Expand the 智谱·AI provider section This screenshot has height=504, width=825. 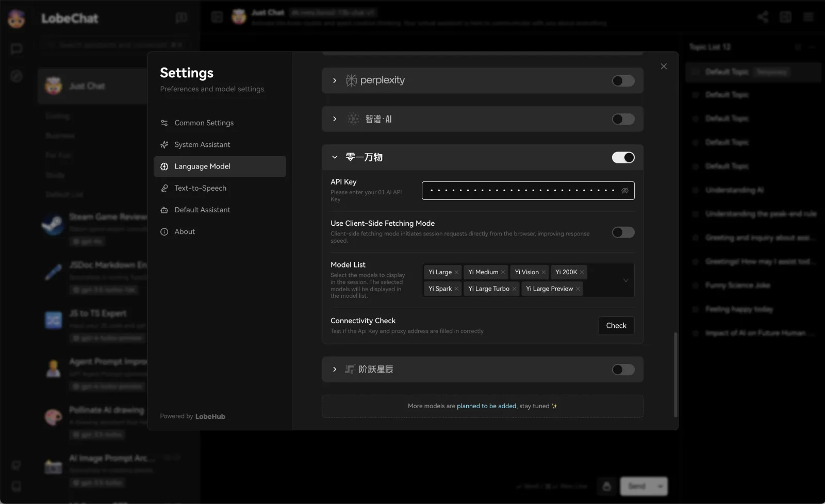pos(334,119)
